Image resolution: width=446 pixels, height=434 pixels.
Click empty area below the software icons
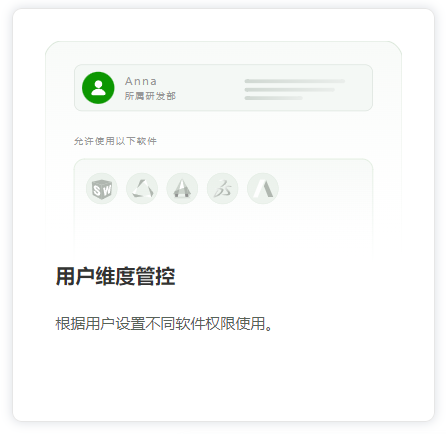click(223, 230)
